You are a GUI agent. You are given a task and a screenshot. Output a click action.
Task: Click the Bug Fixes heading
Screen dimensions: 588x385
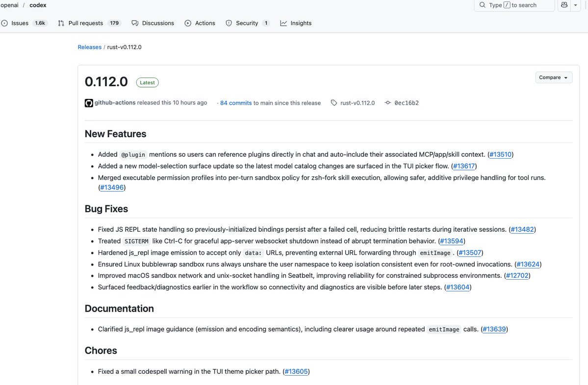[x=106, y=209]
